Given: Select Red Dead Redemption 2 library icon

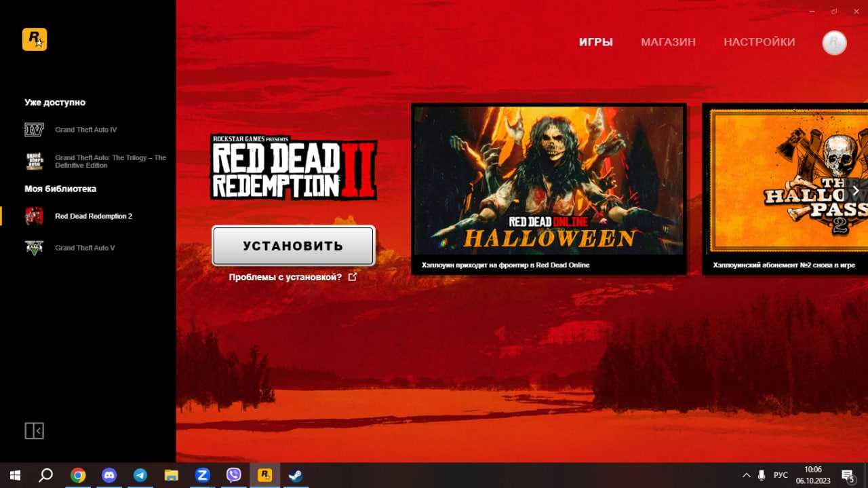Looking at the screenshot, I should click(34, 216).
